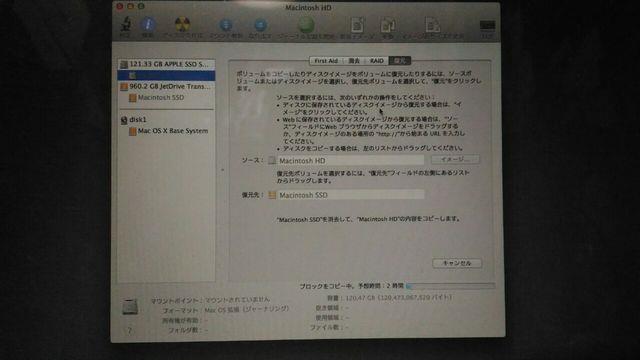Click the 復元先: label
The height and width of the screenshot is (360, 640).
(252, 195)
